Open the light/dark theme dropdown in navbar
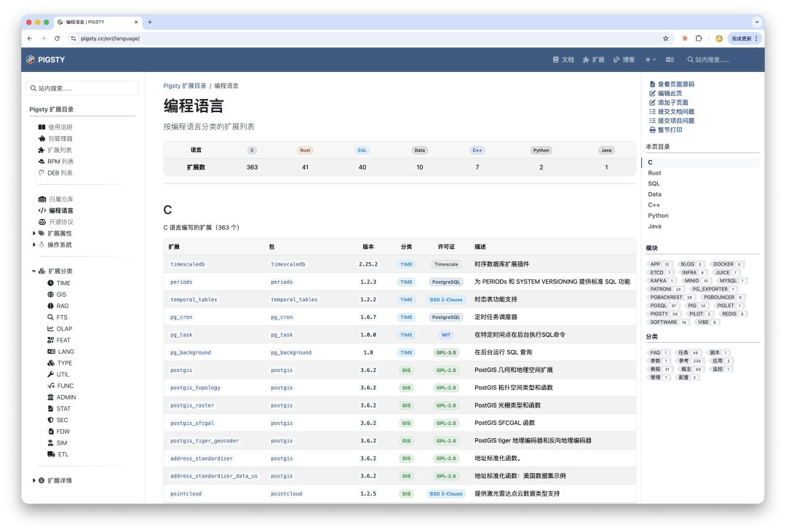The image size is (786, 532). (650, 60)
